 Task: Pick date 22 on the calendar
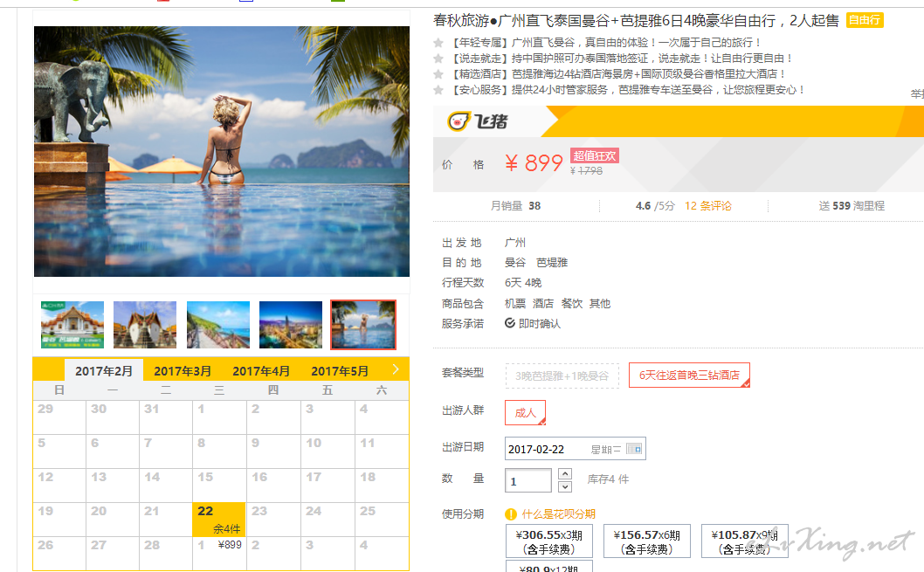click(218, 519)
